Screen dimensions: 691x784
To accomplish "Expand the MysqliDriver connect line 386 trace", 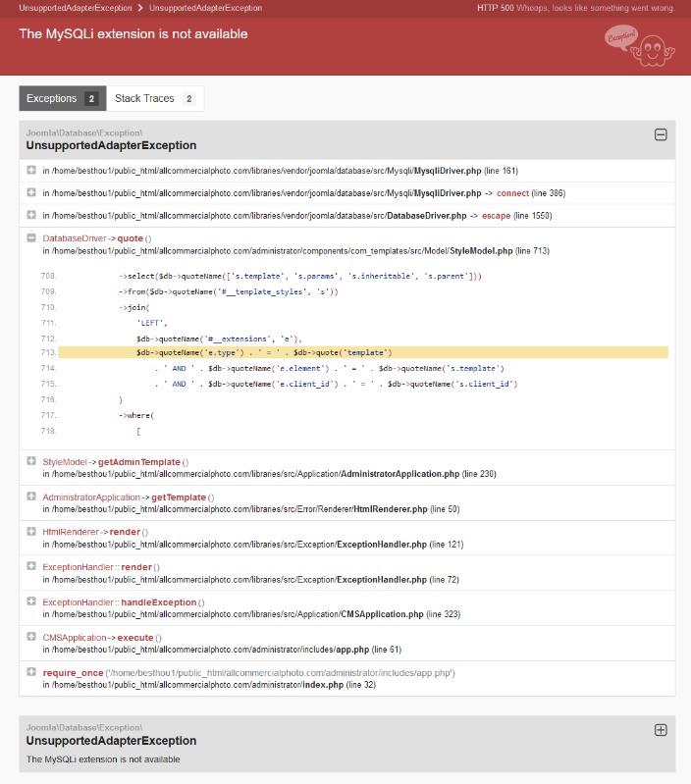I will pyautogui.click(x=31, y=192).
